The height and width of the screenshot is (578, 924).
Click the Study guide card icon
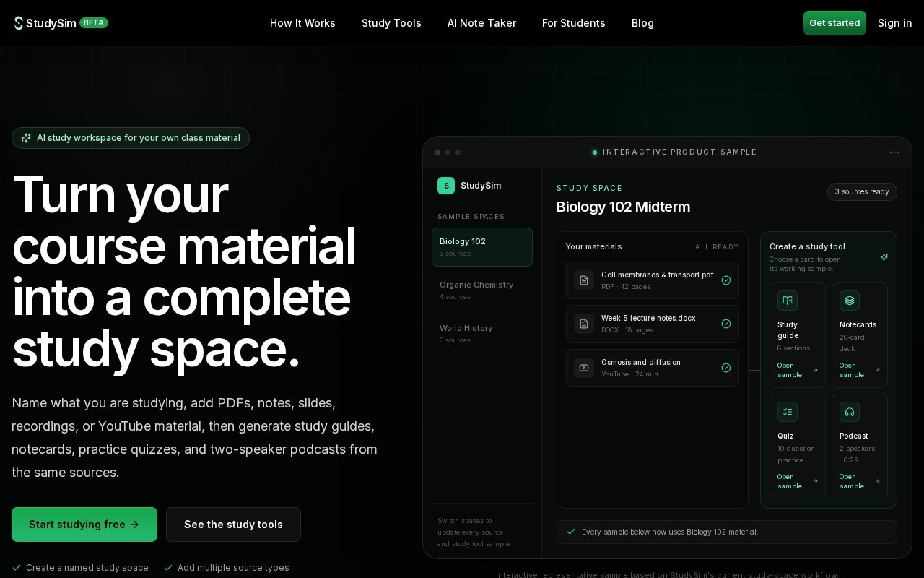pos(788,301)
